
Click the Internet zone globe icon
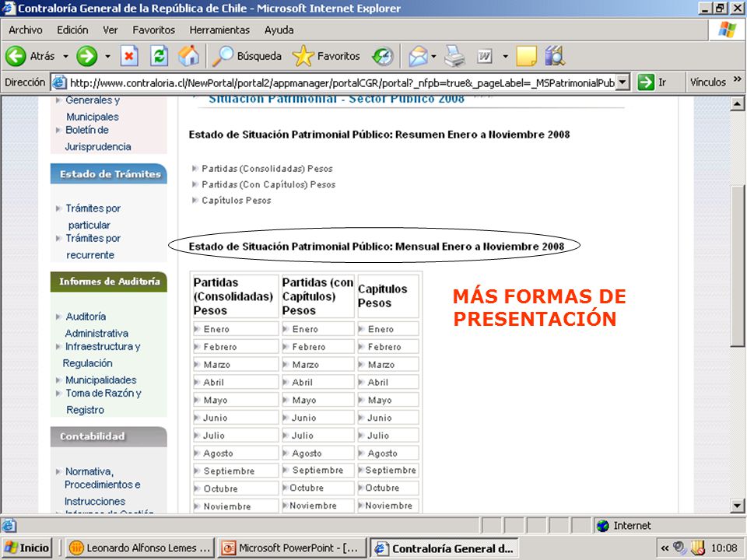coord(602,526)
